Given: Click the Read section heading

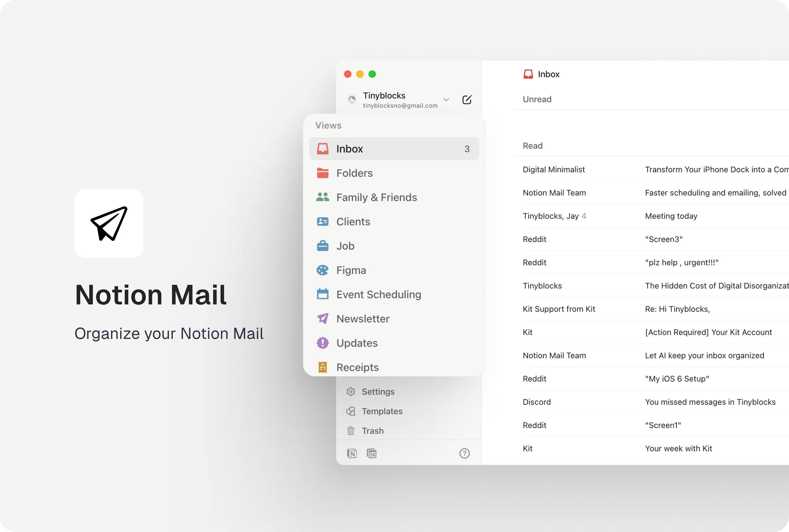Looking at the screenshot, I should pos(533,146).
